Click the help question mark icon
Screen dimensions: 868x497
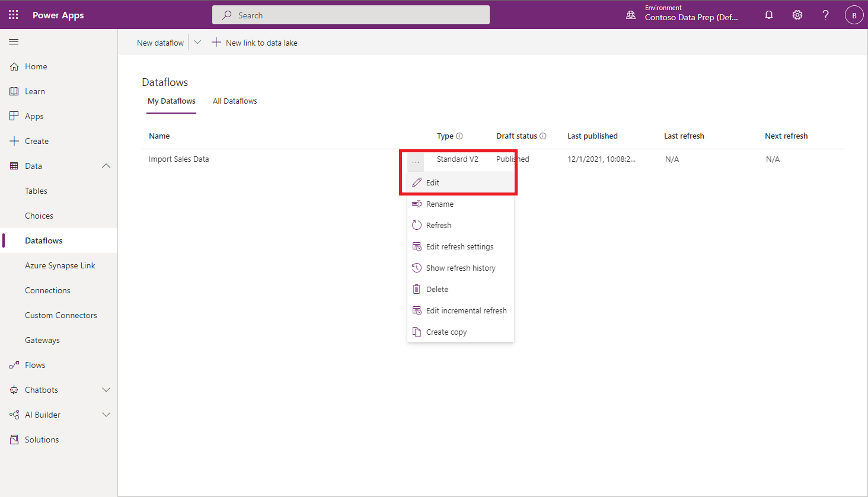tap(825, 15)
